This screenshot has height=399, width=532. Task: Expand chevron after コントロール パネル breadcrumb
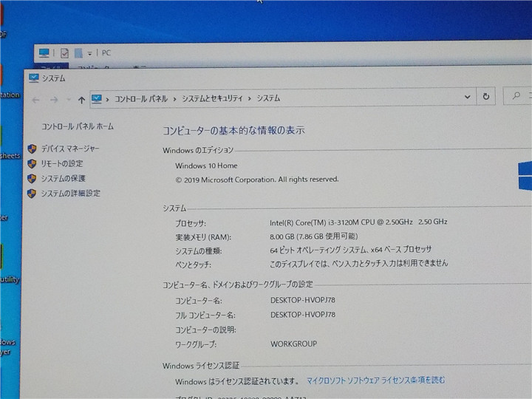pyautogui.click(x=174, y=99)
